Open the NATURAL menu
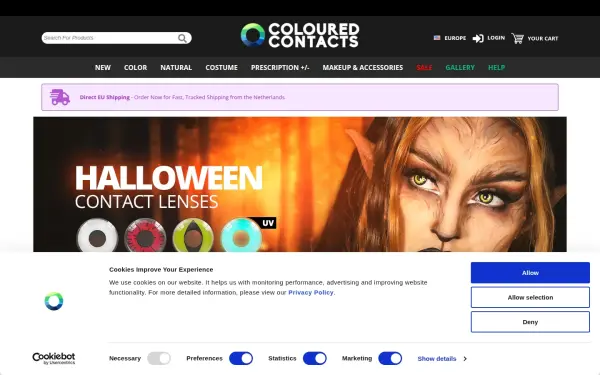The width and height of the screenshot is (600, 375). [x=176, y=68]
